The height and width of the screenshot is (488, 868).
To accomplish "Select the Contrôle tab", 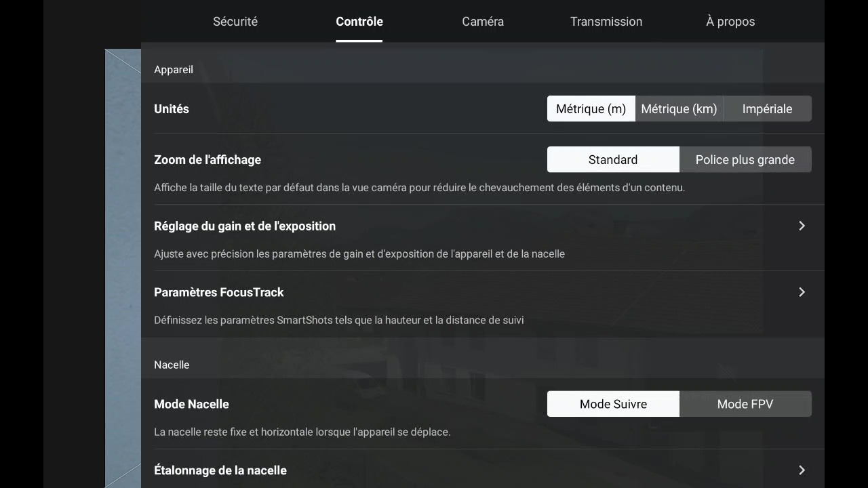I will [x=359, y=22].
